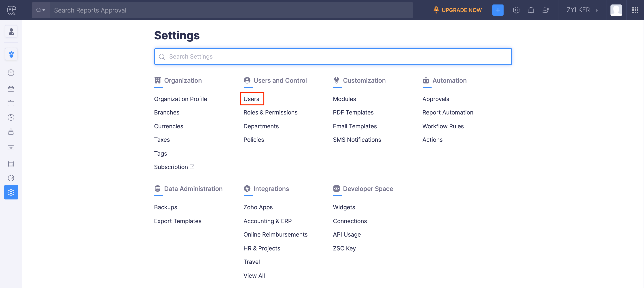The image size is (644, 288).
Task: Open Workflow Rules under Automation
Action: [443, 126]
